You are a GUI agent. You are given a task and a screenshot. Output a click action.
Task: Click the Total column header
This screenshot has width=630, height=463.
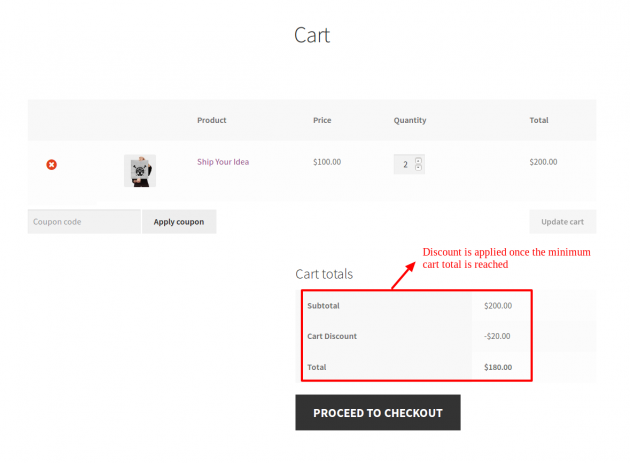click(x=539, y=120)
